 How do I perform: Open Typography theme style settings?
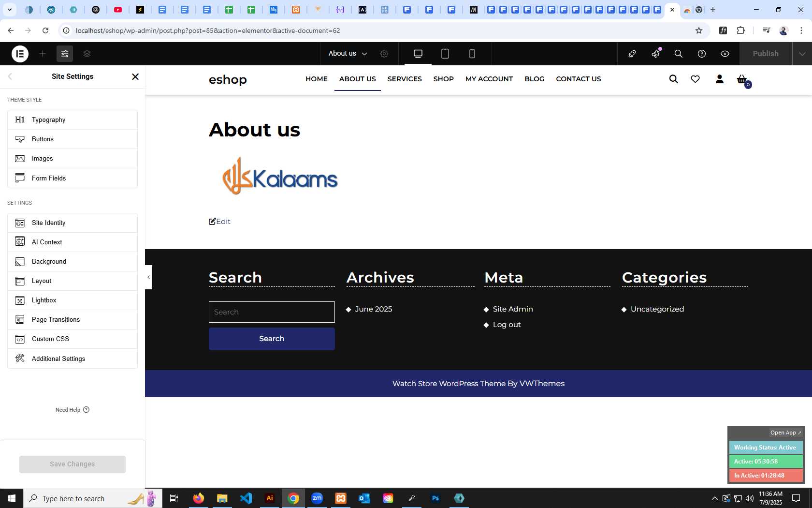click(72, 120)
